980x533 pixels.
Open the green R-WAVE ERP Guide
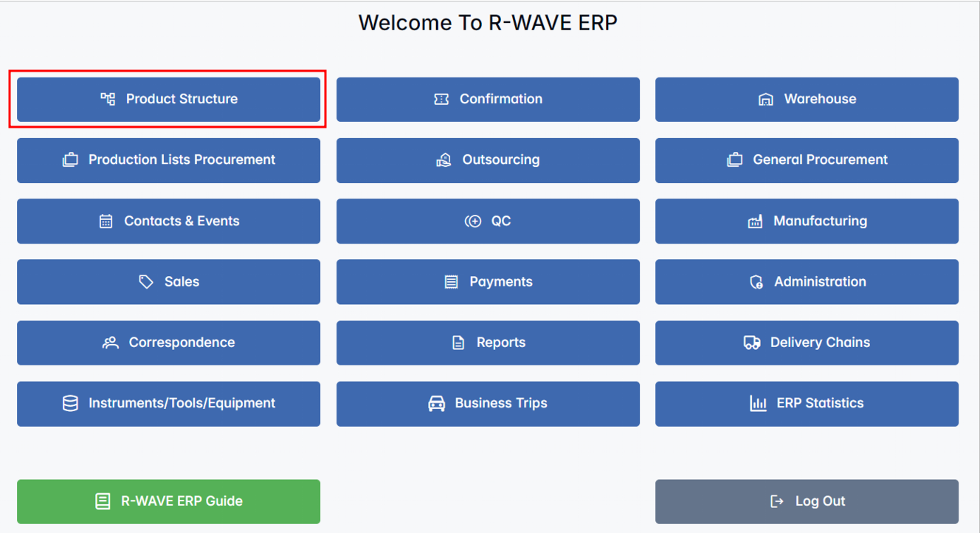[x=168, y=501]
